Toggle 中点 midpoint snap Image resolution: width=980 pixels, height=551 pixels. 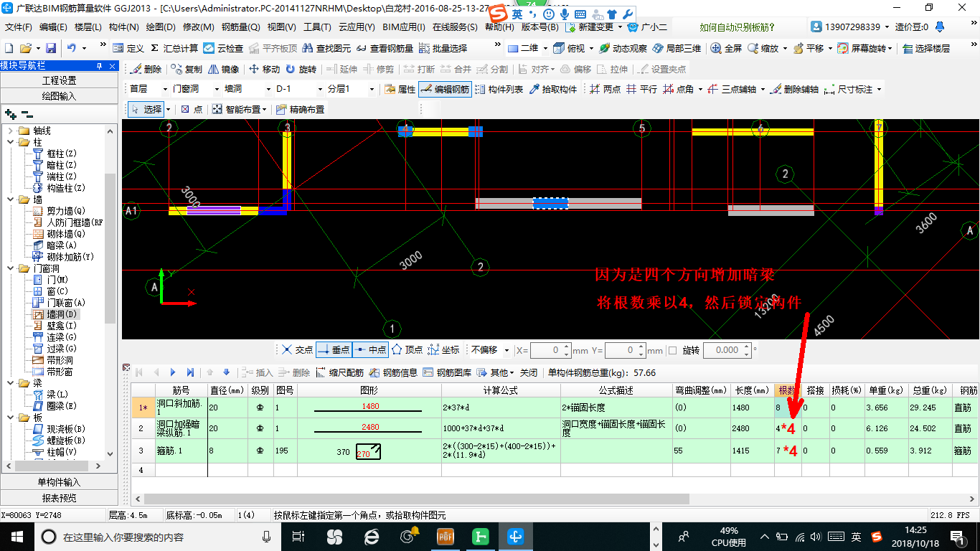[x=370, y=349]
